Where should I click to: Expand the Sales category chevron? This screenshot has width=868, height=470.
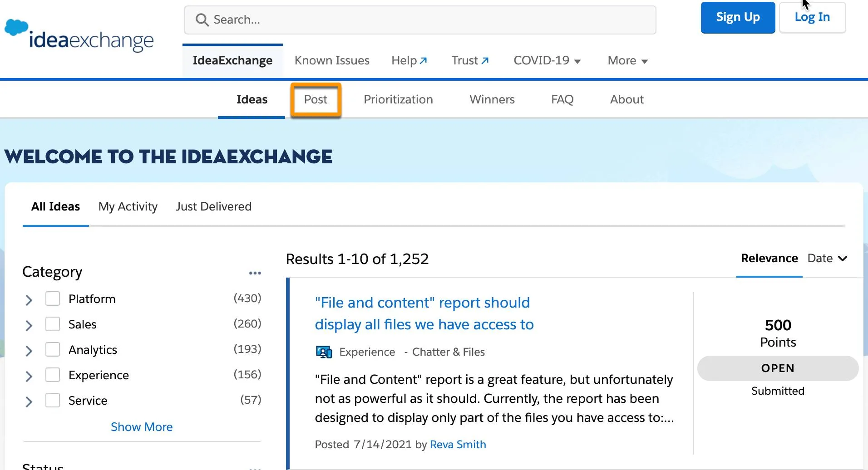pos(29,325)
